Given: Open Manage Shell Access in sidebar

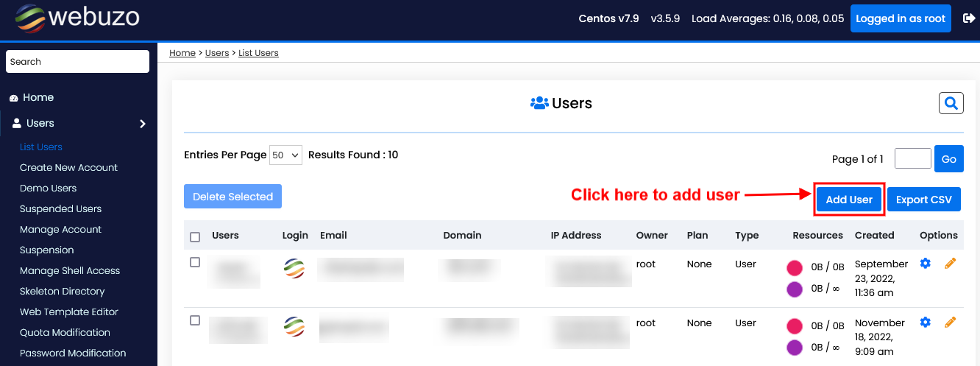Looking at the screenshot, I should (70, 271).
